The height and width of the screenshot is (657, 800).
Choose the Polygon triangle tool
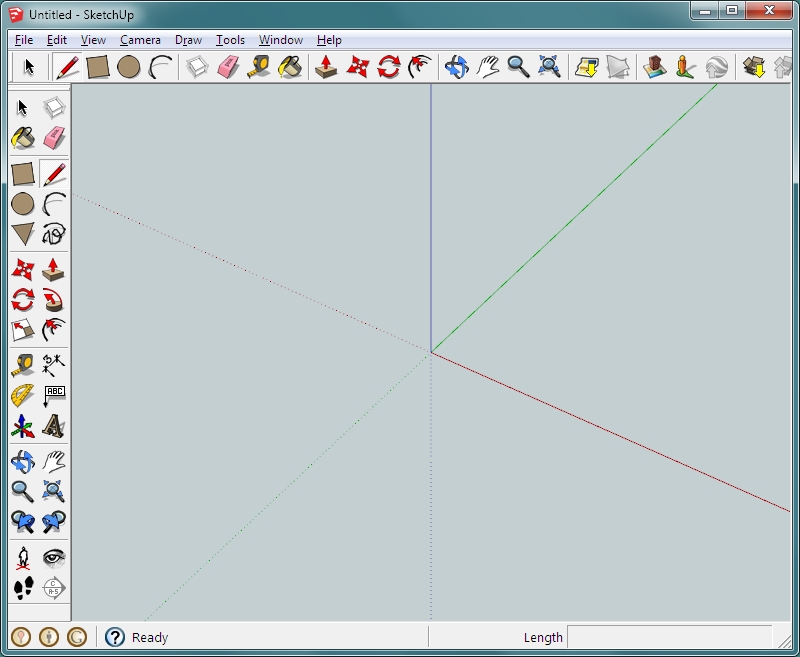(x=22, y=234)
